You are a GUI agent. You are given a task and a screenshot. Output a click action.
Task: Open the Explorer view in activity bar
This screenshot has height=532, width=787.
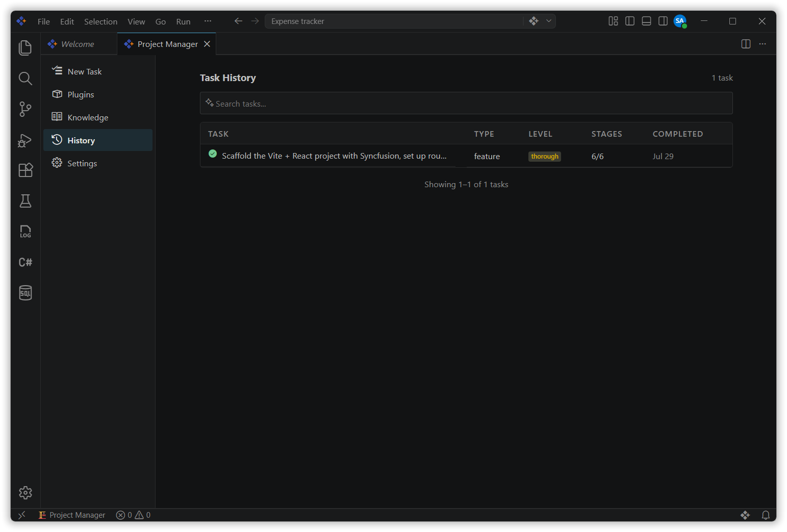(x=25, y=47)
